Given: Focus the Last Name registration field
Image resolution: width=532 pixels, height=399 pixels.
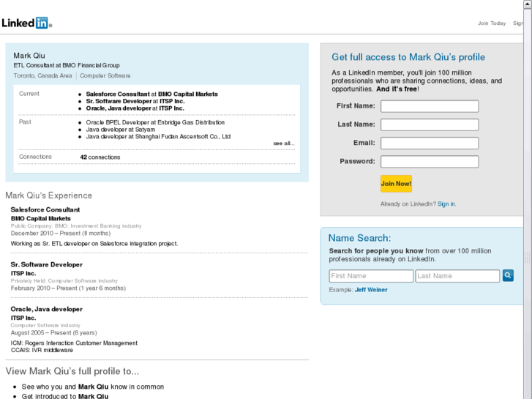Looking at the screenshot, I should tap(430, 124).
